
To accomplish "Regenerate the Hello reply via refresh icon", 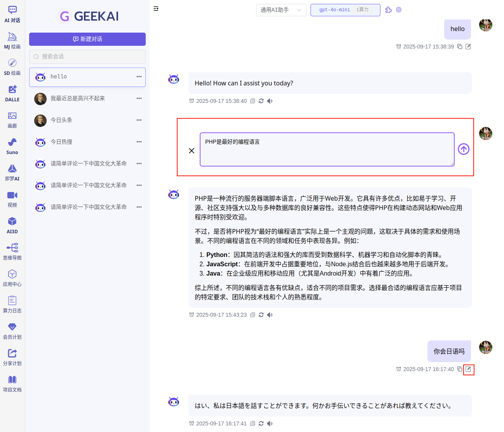I will tap(261, 101).
